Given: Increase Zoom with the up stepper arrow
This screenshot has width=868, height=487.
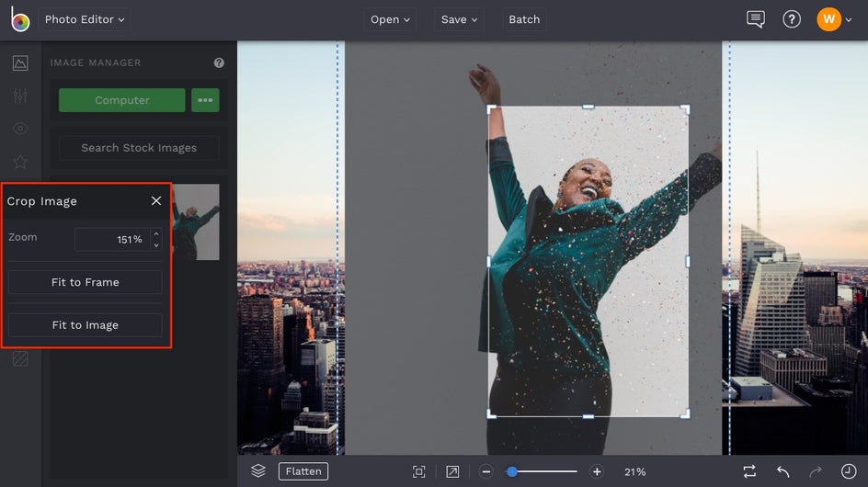Looking at the screenshot, I should (156, 233).
